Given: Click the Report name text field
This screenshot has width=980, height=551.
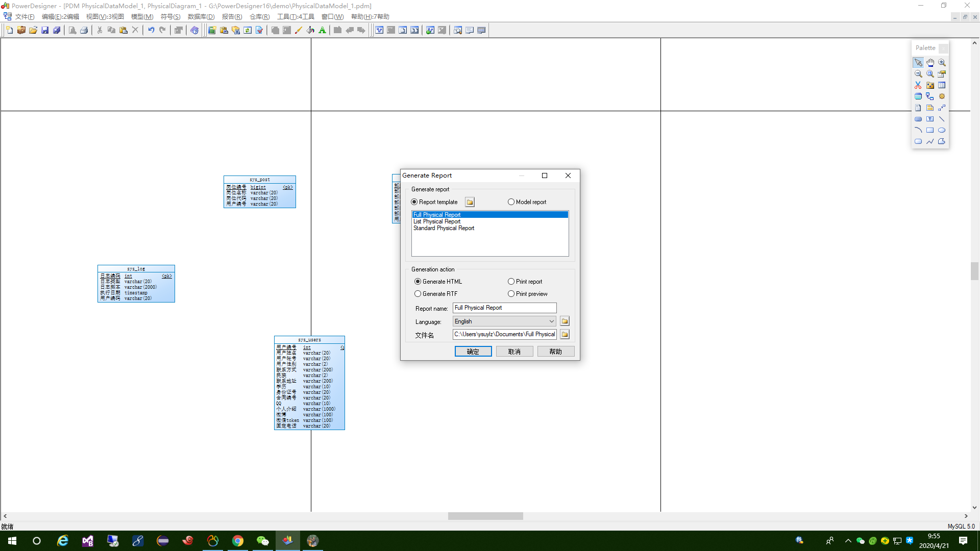Looking at the screenshot, I should click(504, 308).
